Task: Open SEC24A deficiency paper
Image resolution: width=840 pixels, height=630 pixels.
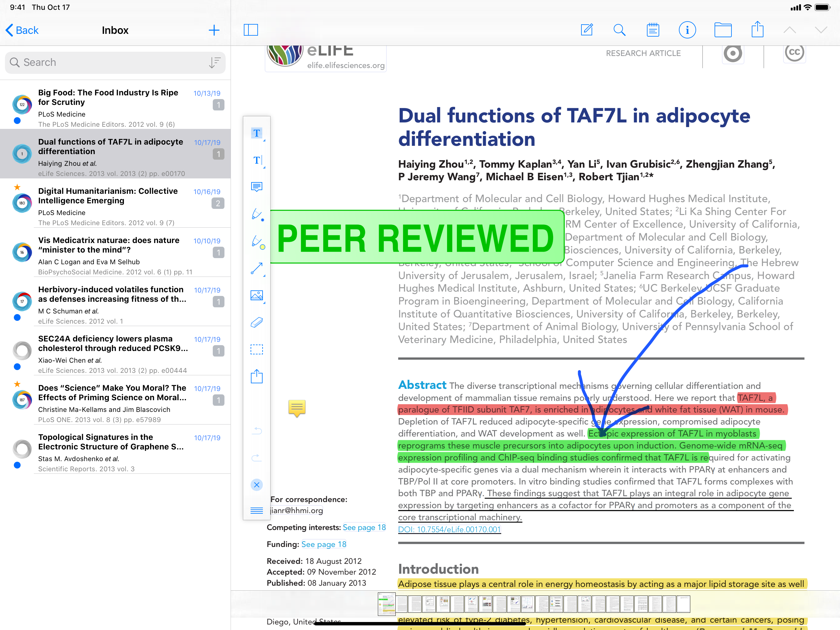Action: (x=115, y=351)
